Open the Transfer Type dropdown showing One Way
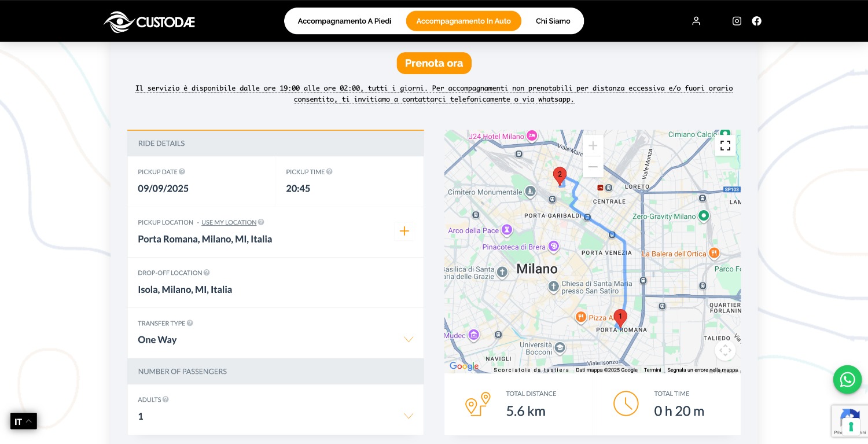868x444 pixels. point(409,339)
